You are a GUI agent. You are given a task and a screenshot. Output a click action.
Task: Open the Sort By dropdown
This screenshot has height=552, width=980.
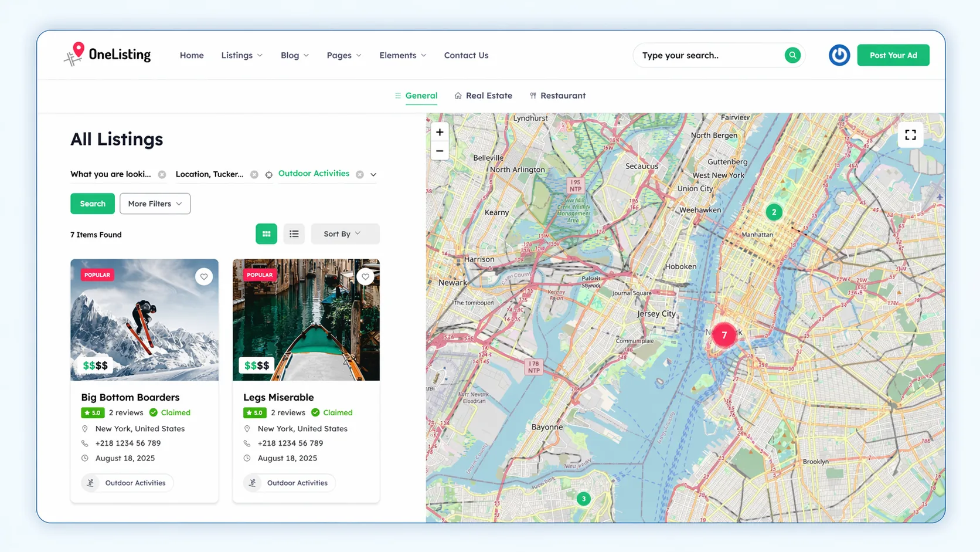coord(345,234)
